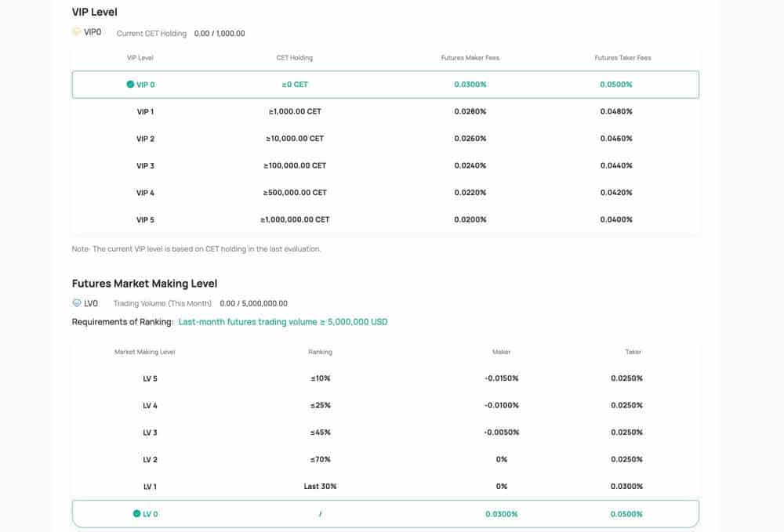Screen dimensions: 784x532
Task: Click the 0.0440% taker fee value
Action: pyautogui.click(x=616, y=165)
